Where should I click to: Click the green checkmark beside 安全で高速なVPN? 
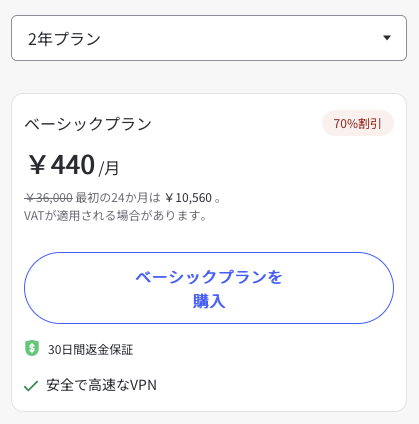coord(31,386)
